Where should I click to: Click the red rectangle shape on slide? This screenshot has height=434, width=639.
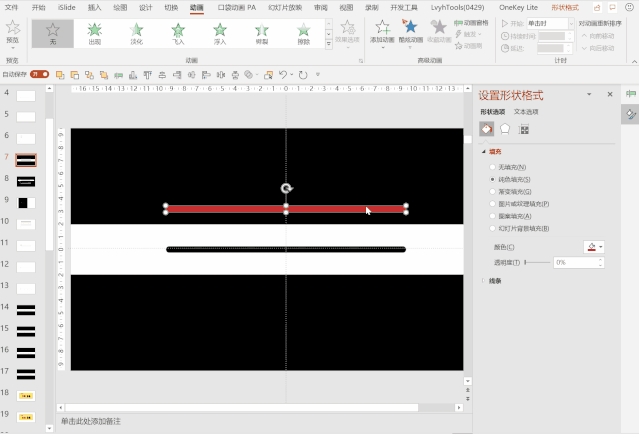(x=286, y=209)
